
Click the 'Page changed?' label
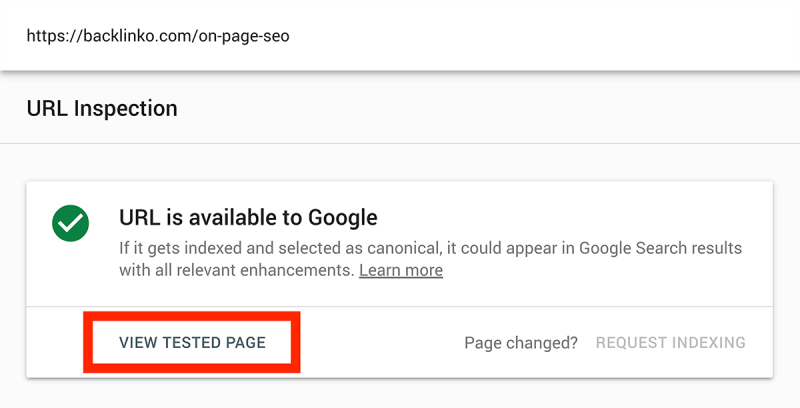coord(521,343)
